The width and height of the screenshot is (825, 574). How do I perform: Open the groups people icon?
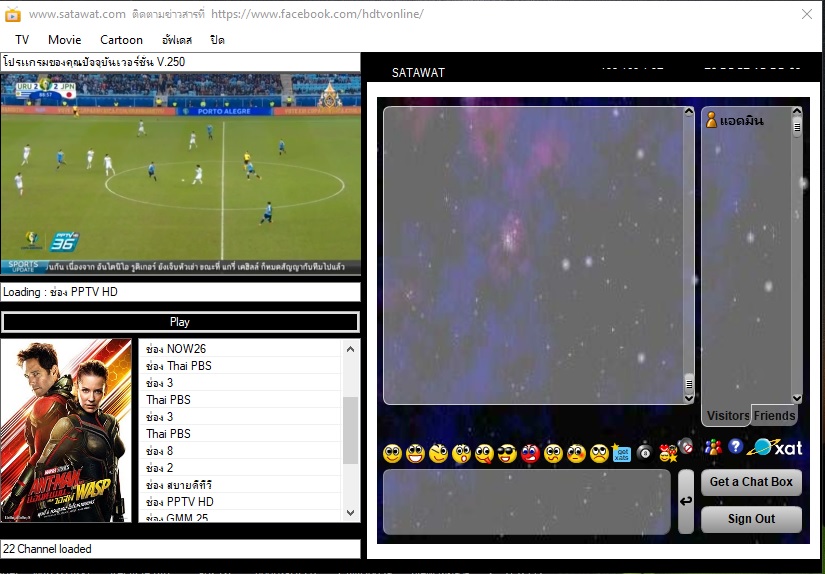[x=713, y=447]
